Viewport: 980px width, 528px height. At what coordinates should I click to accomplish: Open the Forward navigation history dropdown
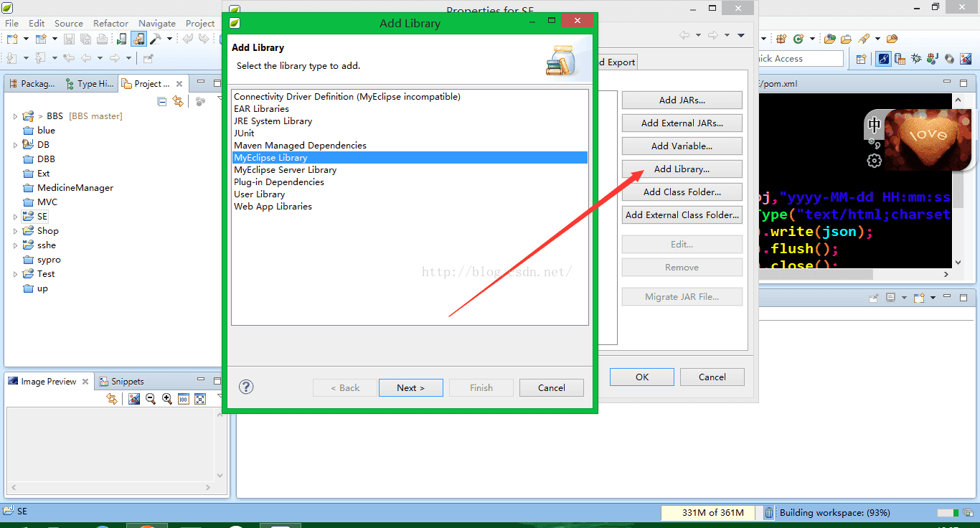(x=129, y=58)
